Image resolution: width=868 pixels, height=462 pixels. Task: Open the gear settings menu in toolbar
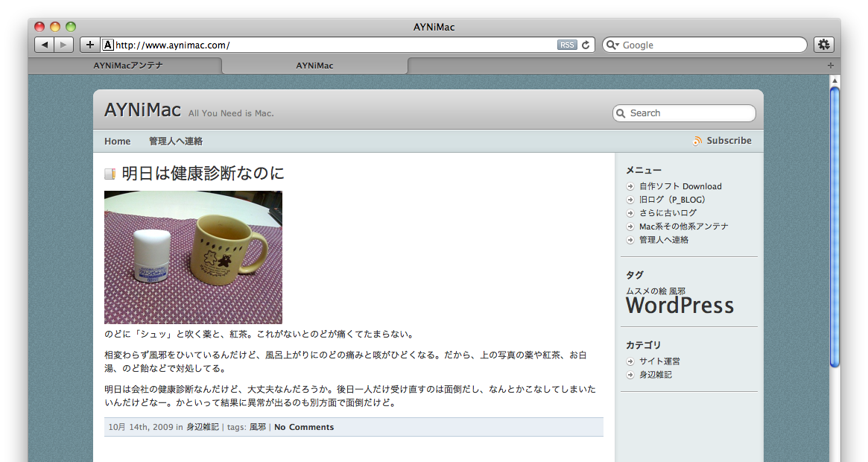click(x=824, y=45)
